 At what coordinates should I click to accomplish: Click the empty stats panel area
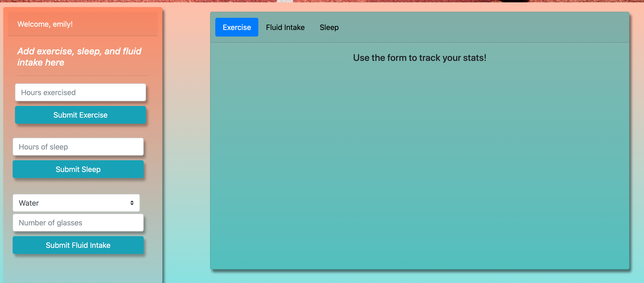click(x=419, y=163)
